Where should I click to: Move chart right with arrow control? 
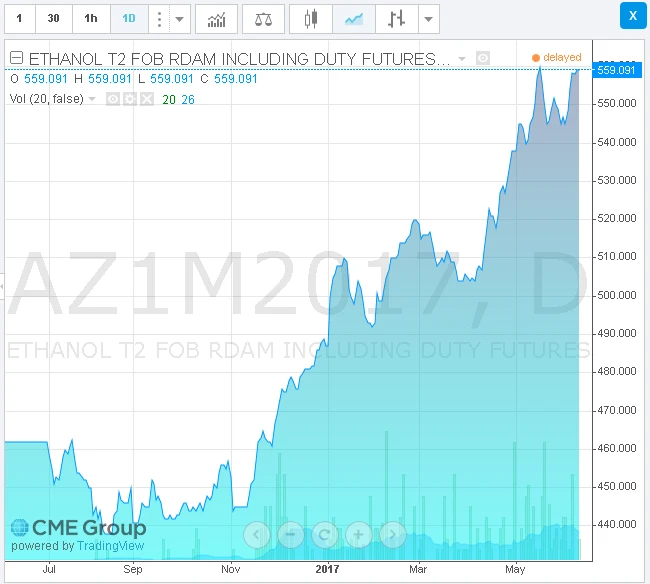393,535
